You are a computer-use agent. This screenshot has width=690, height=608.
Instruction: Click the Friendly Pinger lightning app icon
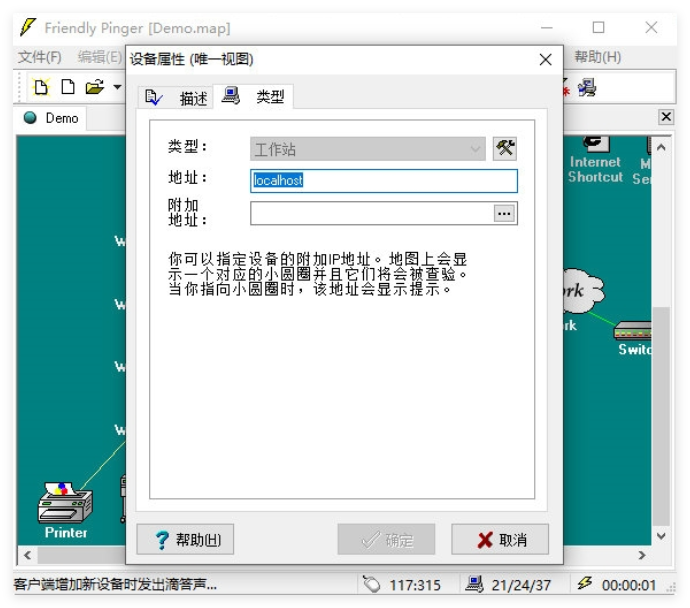coord(28,27)
